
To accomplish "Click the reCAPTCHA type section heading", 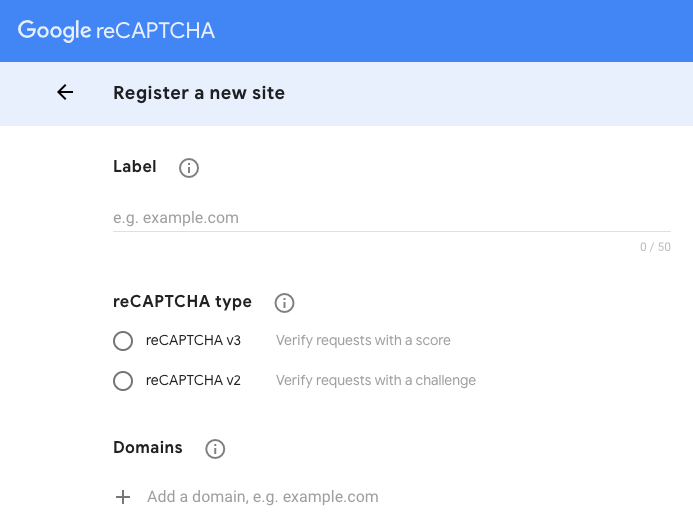I will 183,302.
